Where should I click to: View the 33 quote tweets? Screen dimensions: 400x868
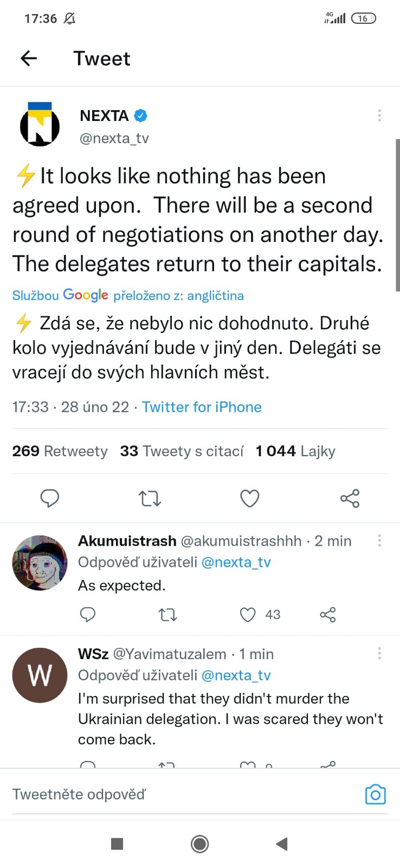(x=182, y=451)
